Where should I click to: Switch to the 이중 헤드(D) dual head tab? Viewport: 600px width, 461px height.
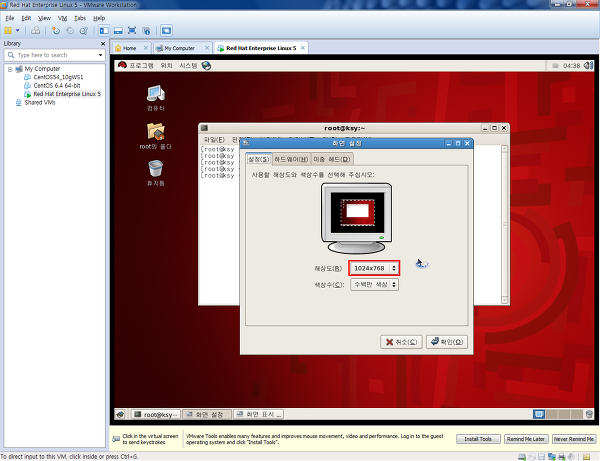pos(332,159)
